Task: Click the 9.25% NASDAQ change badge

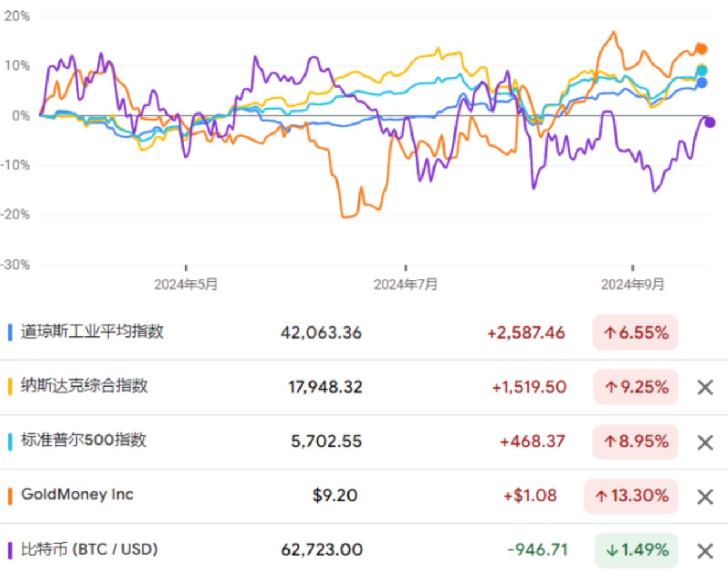Action: [636, 387]
